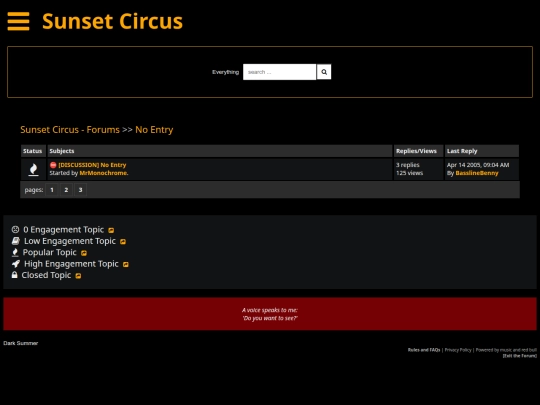Image resolution: width=540 pixels, height=405 pixels.
Task: Open the [DISCUSSION] No Entry thread
Action: [x=92, y=165]
